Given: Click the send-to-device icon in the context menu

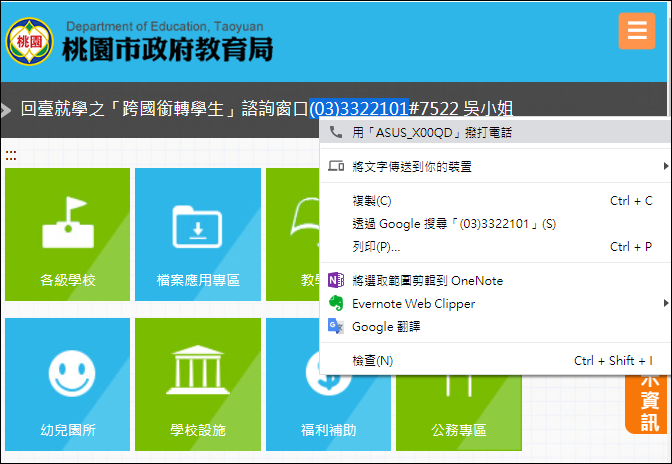Looking at the screenshot, I should tap(336, 166).
